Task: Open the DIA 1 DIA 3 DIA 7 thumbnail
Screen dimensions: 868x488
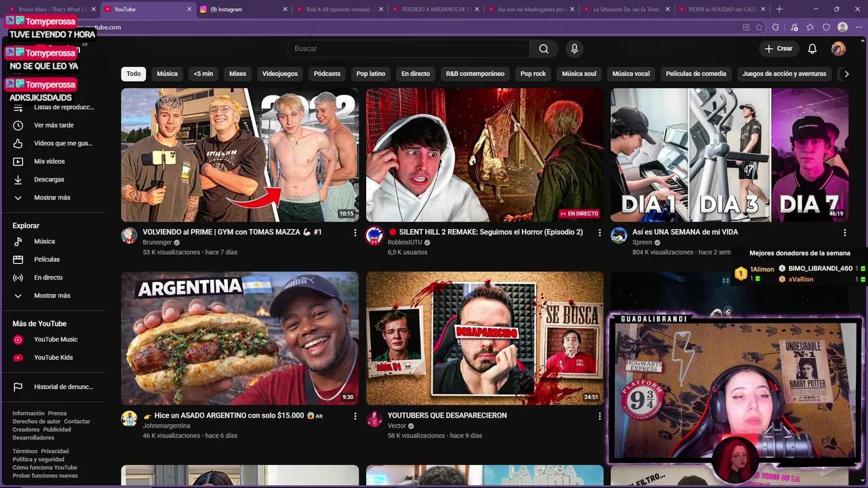Action: click(x=730, y=155)
